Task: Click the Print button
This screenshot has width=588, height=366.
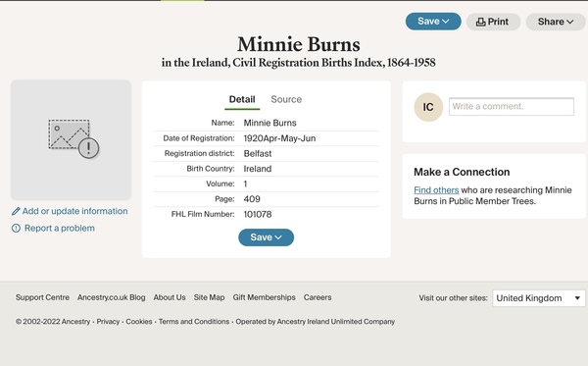Action: [x=493, y=22]
